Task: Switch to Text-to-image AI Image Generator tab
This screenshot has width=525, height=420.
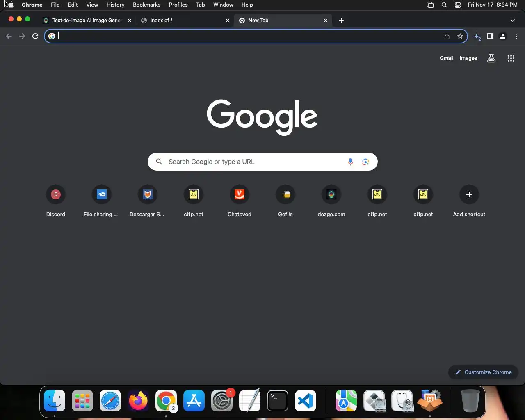Action: click(87, 20)
